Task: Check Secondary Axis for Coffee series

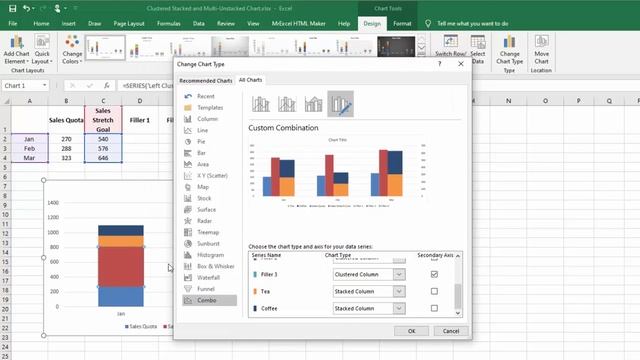Action: 434,308
